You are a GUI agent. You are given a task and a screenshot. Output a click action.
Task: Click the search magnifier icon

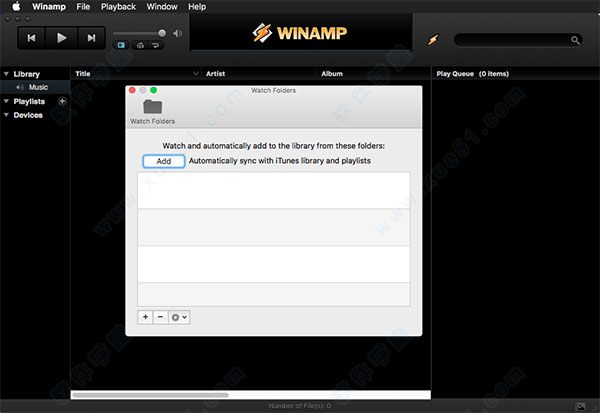point(575,40)
